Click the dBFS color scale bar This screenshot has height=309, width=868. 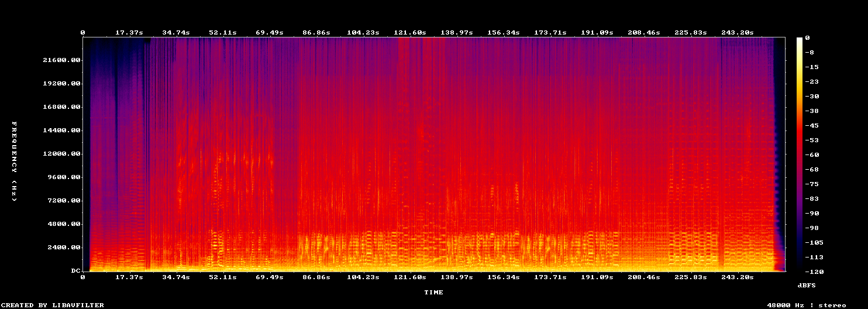(x=800, y=154)
